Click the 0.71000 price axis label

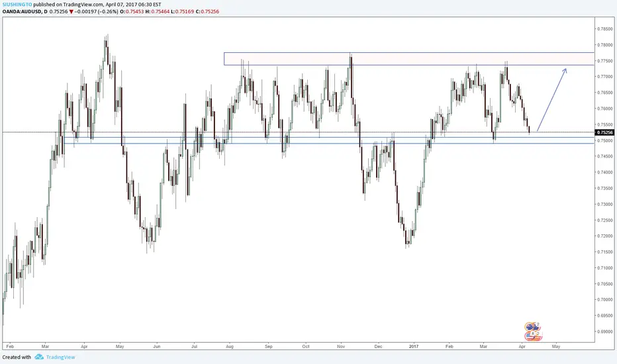[x=605, y=268]
